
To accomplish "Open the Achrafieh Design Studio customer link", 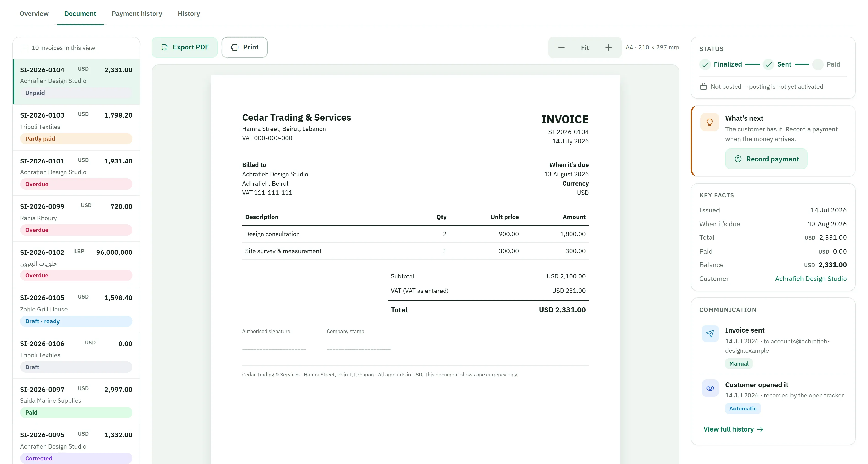I will pyautogui.click(x=810, y=279).
